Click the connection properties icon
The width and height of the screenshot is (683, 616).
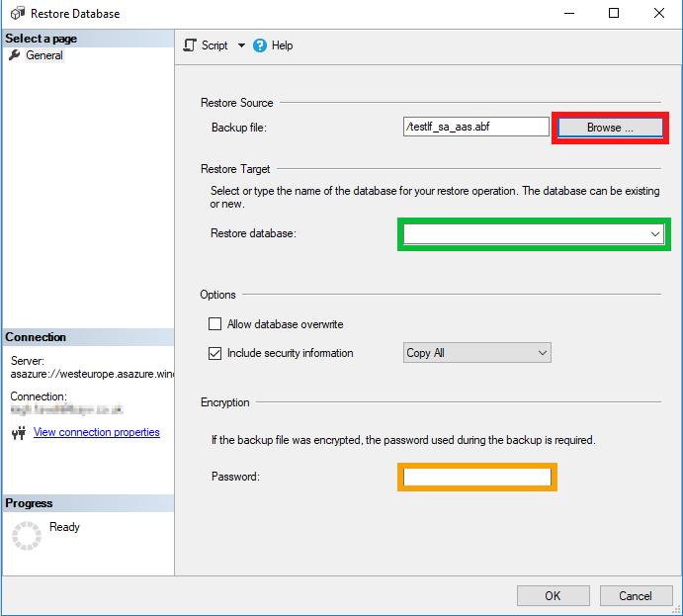pos(18,433)
